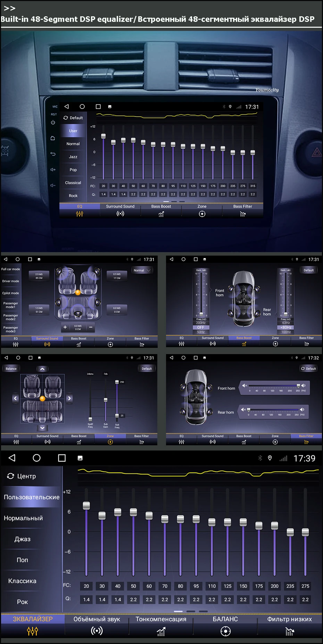Tap the house icon on the car unit side panel
323x644 pixels.
click(x=53, y=138)
